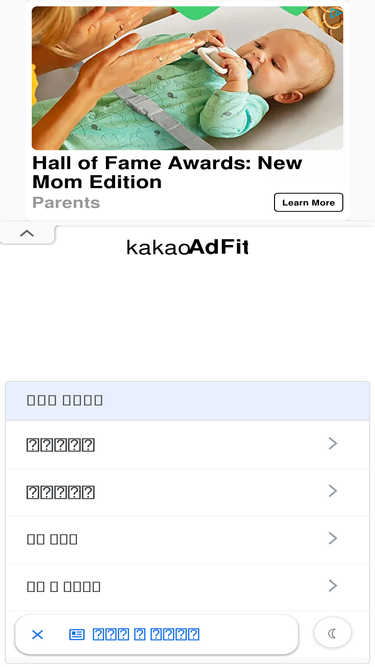Open the menu item with a three-word label
The image size is (375, 667).
[188, 587]
